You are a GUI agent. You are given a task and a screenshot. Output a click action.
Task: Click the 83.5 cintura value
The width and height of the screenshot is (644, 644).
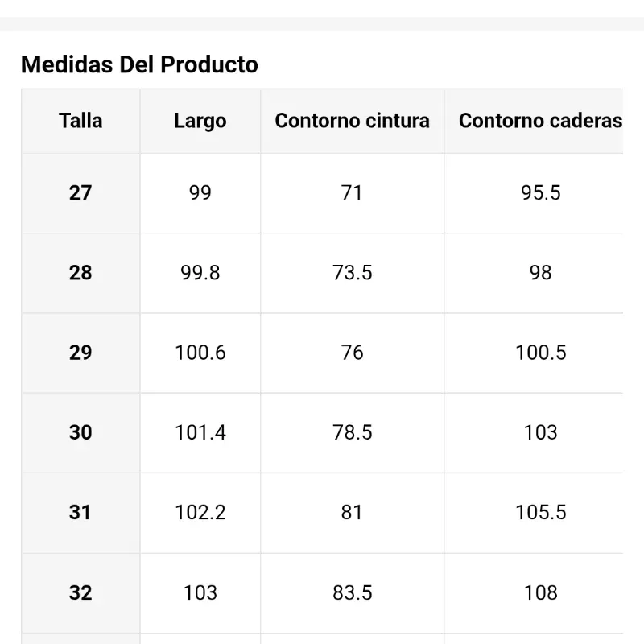click(x=352, y=592)
